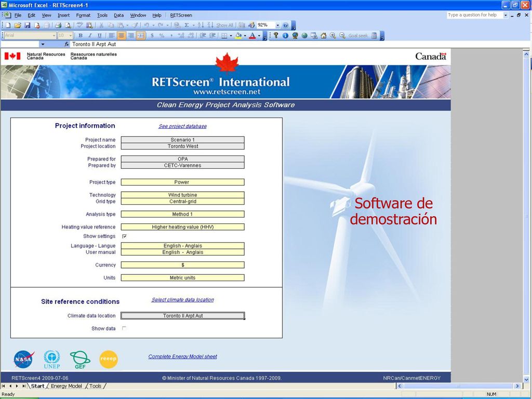Screen dimensions: 532x399
Task: Click the Align right icon
Action: 130,35
